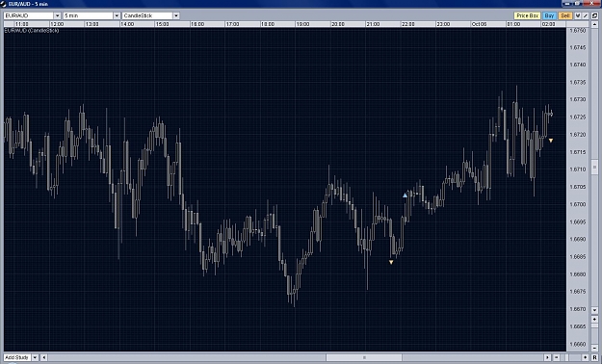602x364 pixels.
Task: Select the trend line drawing tool icon
Action: click(x=585, y=15)
